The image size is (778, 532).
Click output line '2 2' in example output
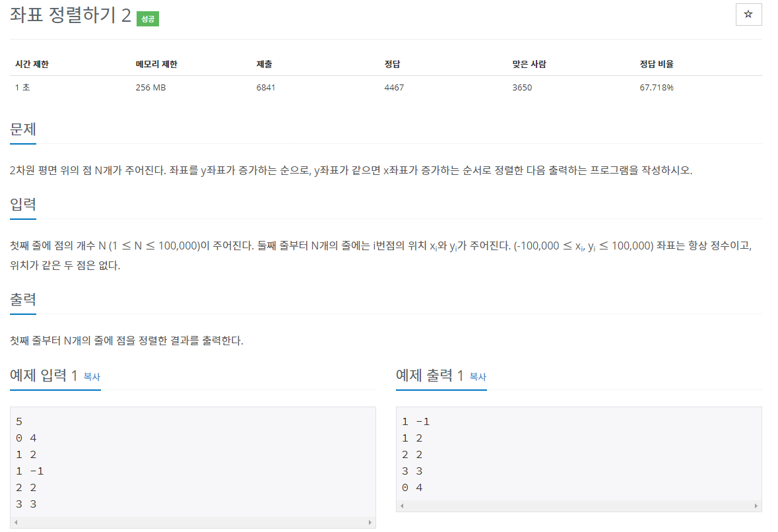(x=412, y=455)
